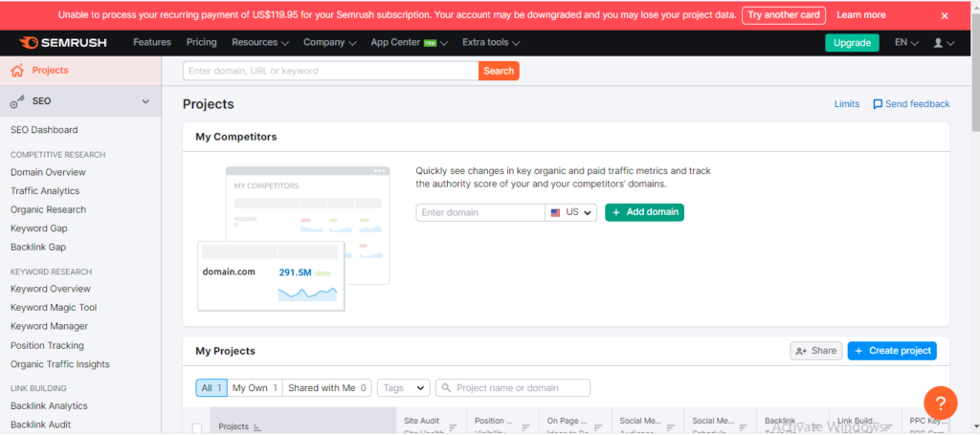Click the Link Build... column sort icon
Screen dimensions: 980x435
[x=887, y=427]
